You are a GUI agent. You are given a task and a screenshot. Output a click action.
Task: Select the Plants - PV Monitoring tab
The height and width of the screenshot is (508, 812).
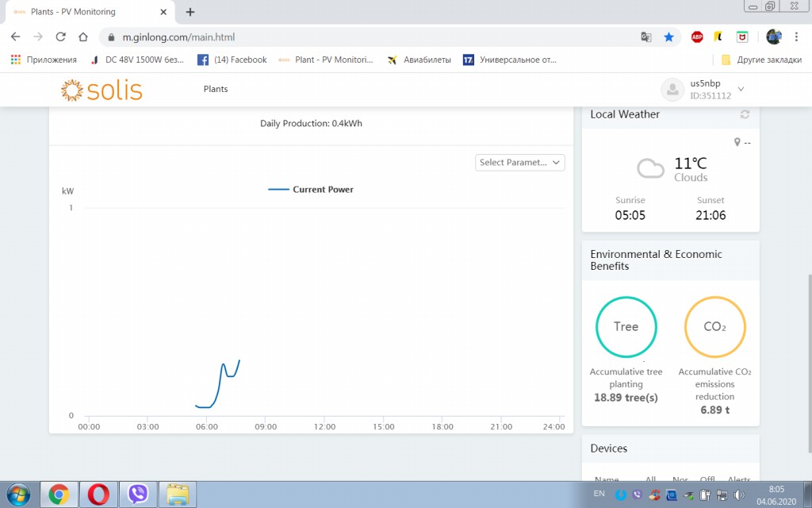[87, 12]
